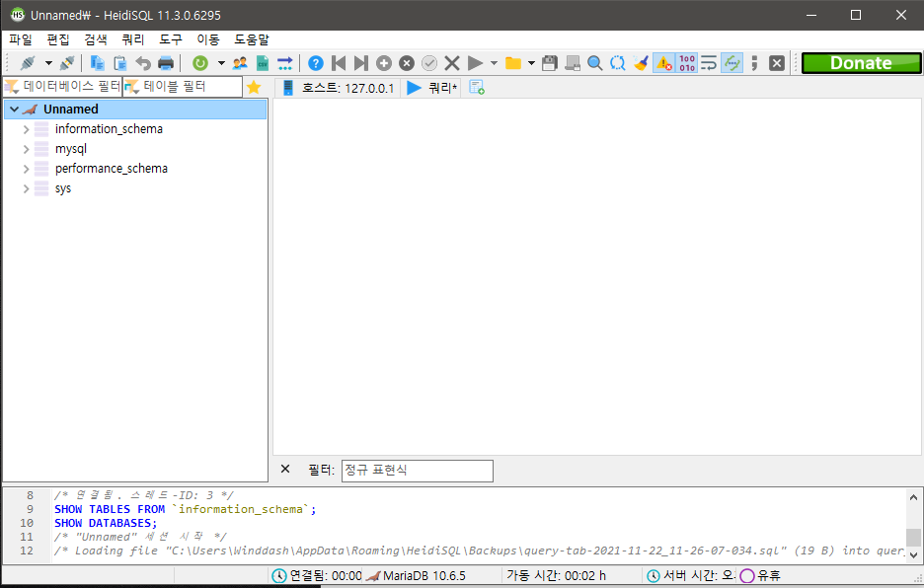Open the folder icon's dropdown arrow

click(531, 63)
